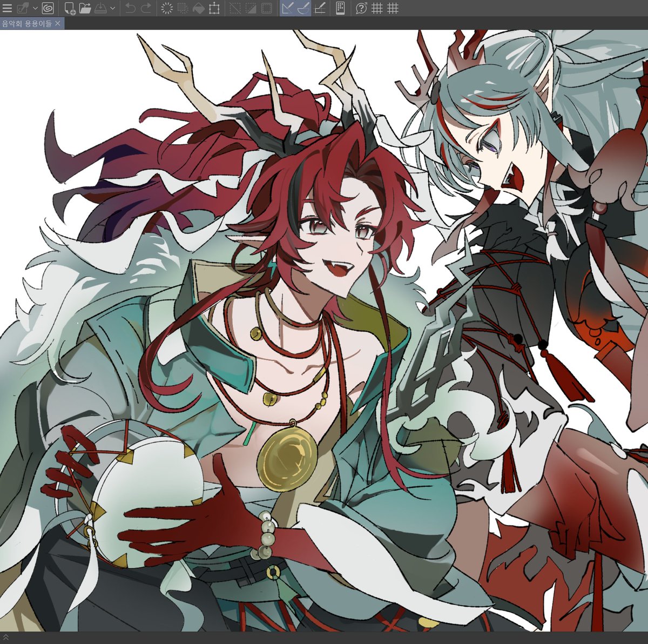Click the last grid icon in the toolbar
The image size is (648, 644).
393,8
